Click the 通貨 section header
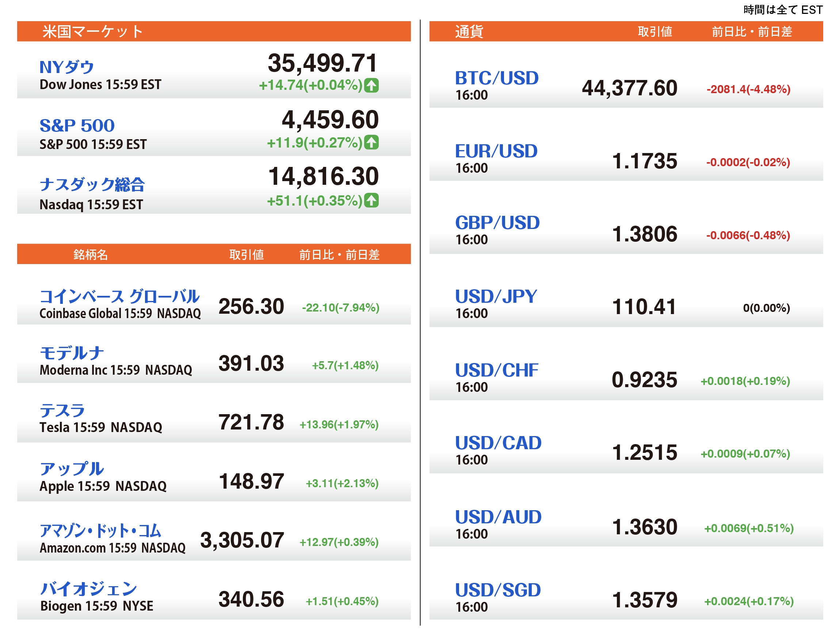The width and height of the screenshot is (840, 634). (469, 31)
